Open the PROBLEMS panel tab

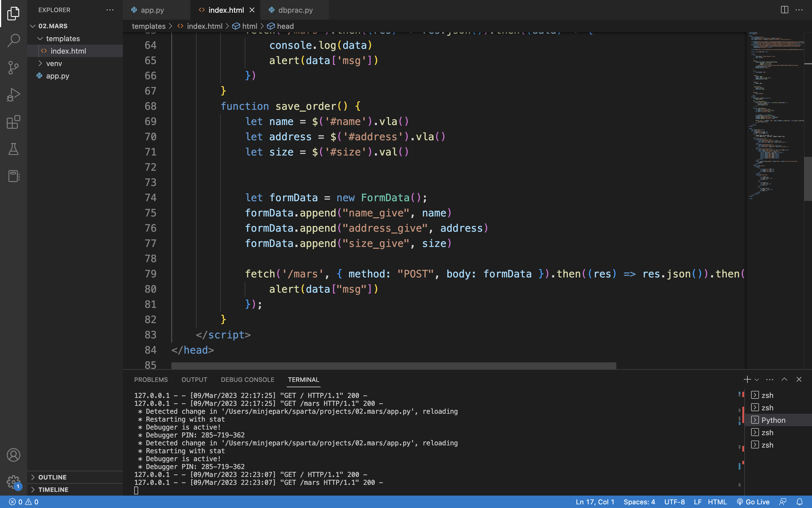(x=151, y=380)
